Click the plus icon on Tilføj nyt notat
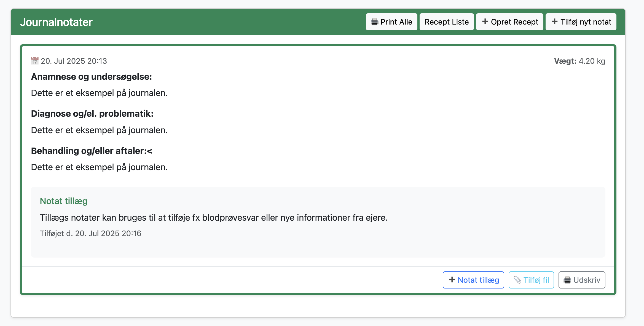Screen dimensions: 644x326 [x=554, y=22]
